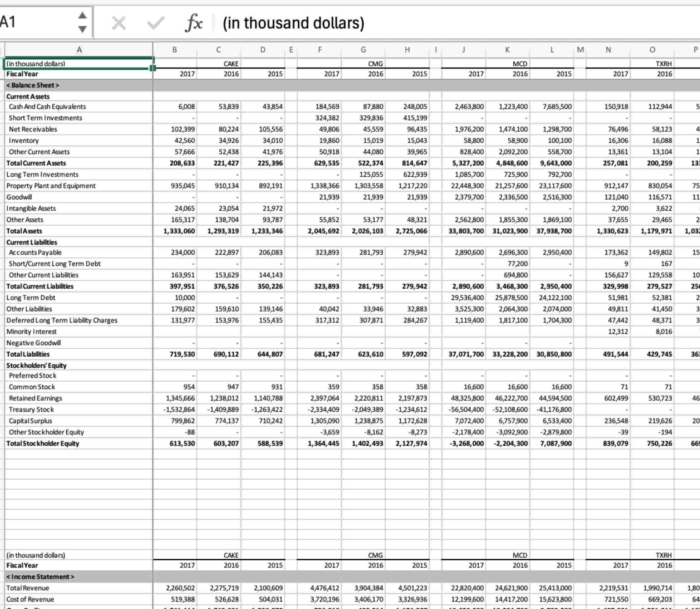Select column D header

263,50
